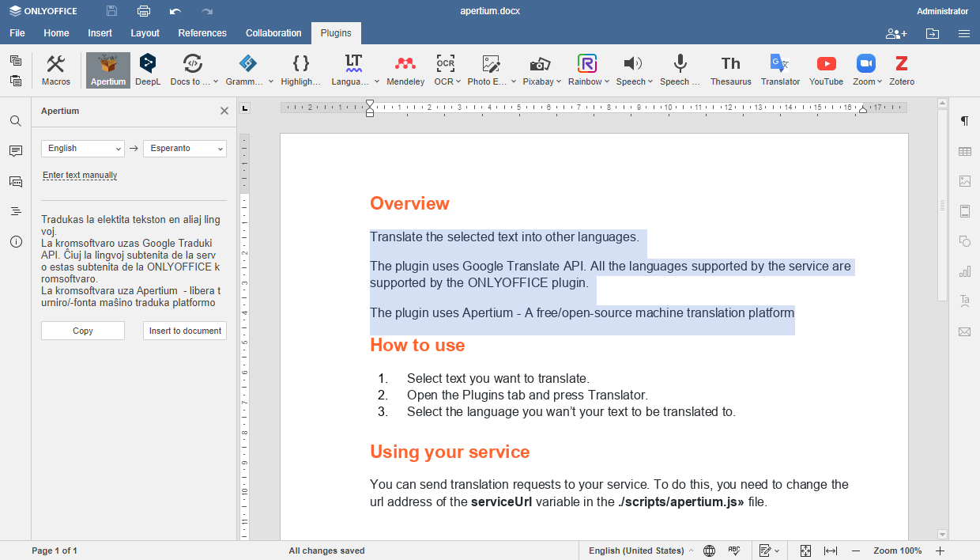Open the Search sidebar icon
The height and width of the screenshot is (560, 980).
(15, 121)
